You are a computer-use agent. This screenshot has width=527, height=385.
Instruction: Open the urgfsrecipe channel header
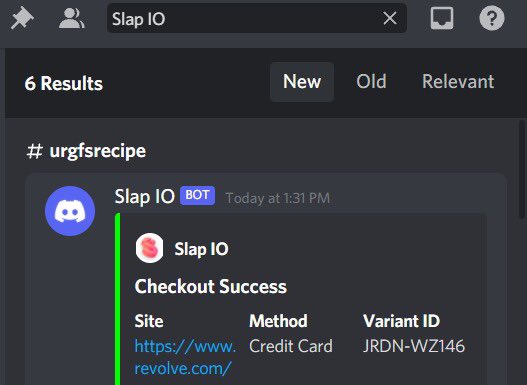[86, 151]
